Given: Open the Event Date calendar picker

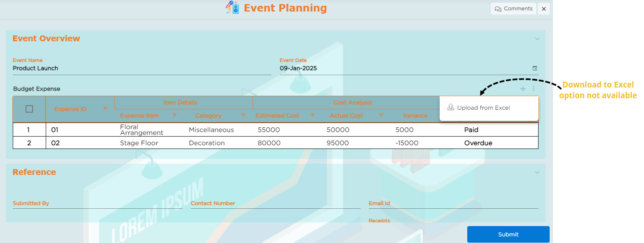Looking at the screenshot, I should [535, 68].
